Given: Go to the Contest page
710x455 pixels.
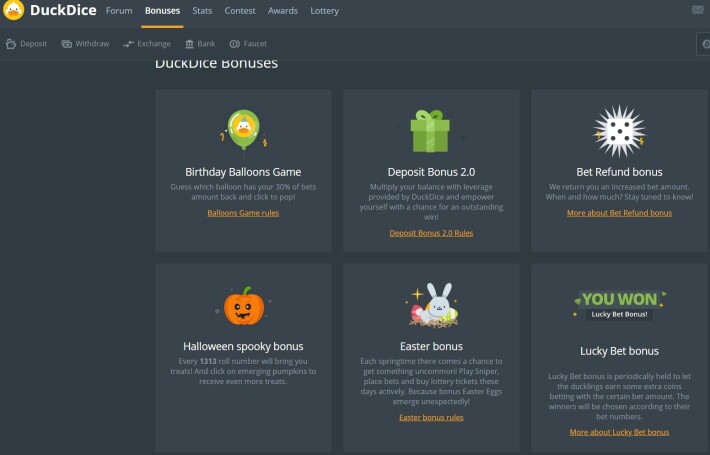Looking at the screenshot, I should coord(240,11).
